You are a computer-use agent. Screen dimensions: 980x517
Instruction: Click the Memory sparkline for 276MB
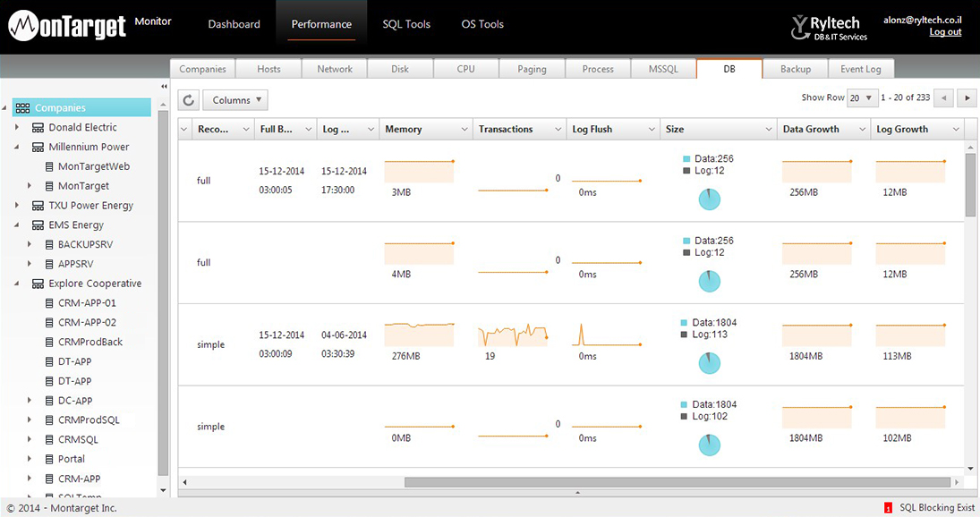point(420,335)
